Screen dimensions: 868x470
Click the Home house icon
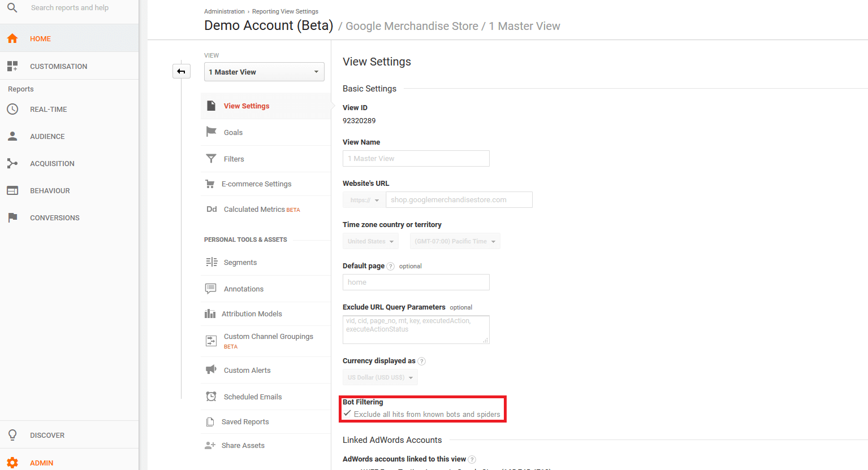(12, 38)
